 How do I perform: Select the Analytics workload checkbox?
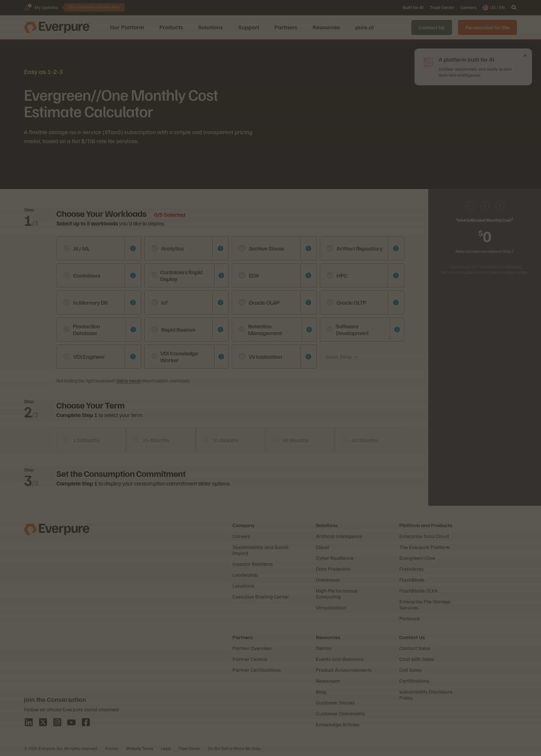coord(154,248)
